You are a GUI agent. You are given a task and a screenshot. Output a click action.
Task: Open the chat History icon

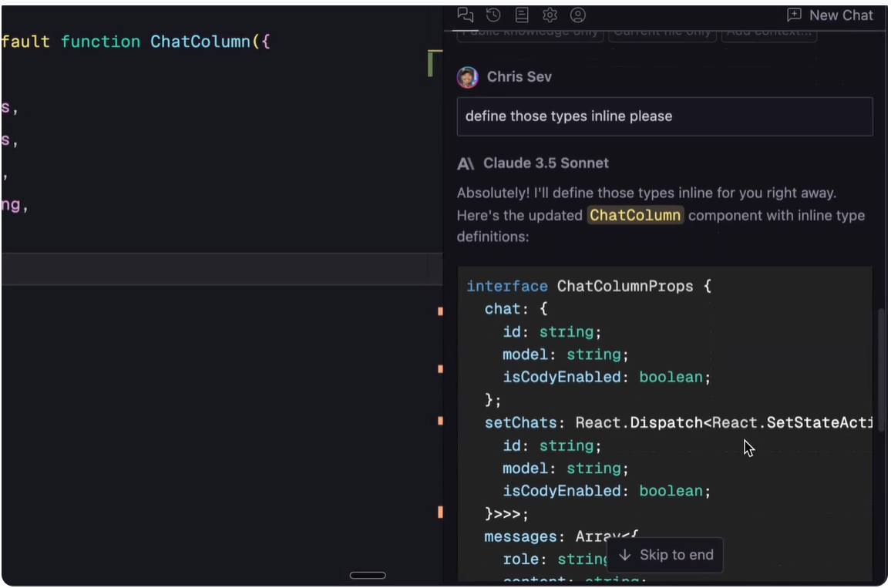pos(493,15)
